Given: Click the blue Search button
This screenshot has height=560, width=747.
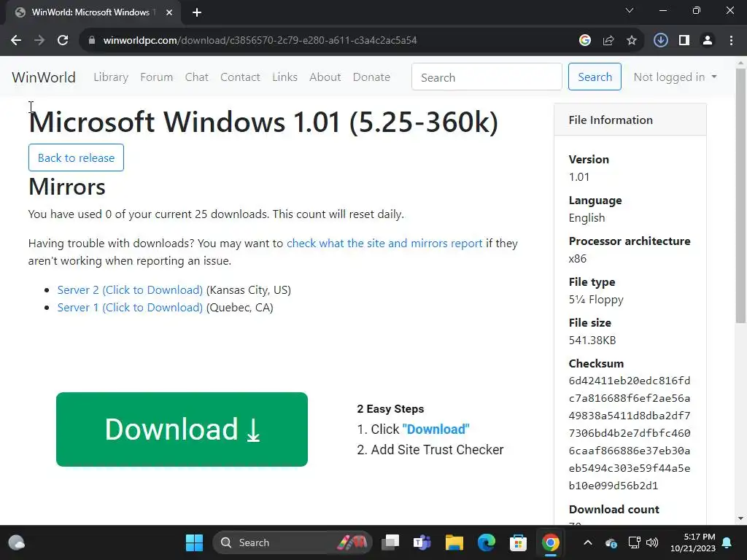Looking at the screenshot, I should tap(595, 77).
